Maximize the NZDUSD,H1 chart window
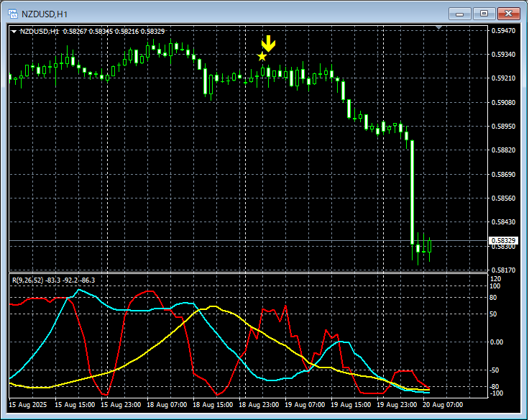529x420 pixels. coord(484,14)
